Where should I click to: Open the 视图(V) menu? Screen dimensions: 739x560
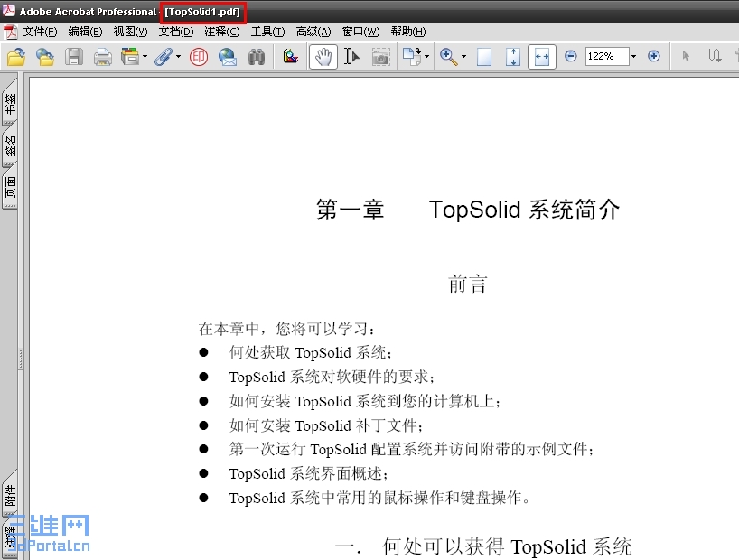point(131,32)
